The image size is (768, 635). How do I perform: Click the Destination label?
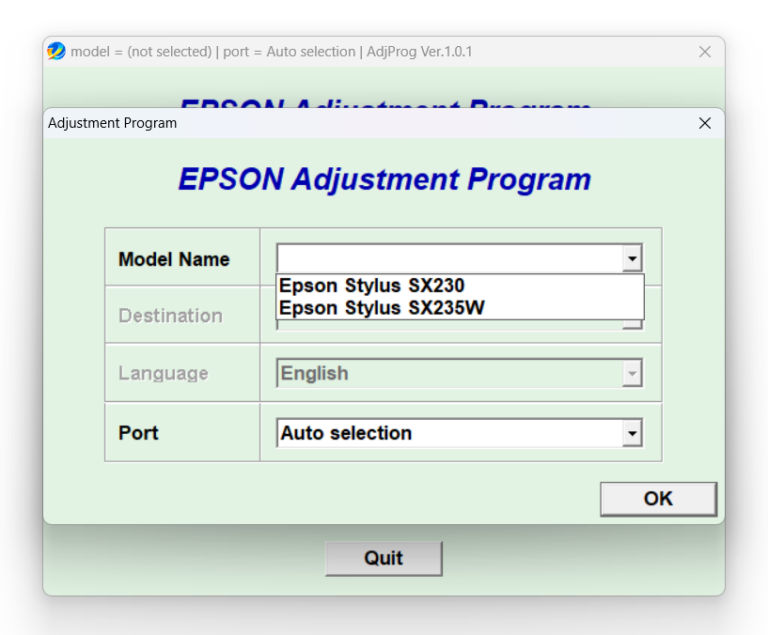click(x=170, y=316)
